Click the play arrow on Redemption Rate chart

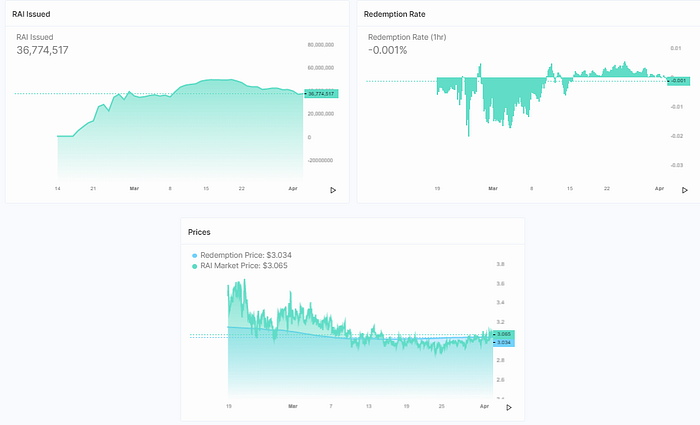[x=685, y=190]
